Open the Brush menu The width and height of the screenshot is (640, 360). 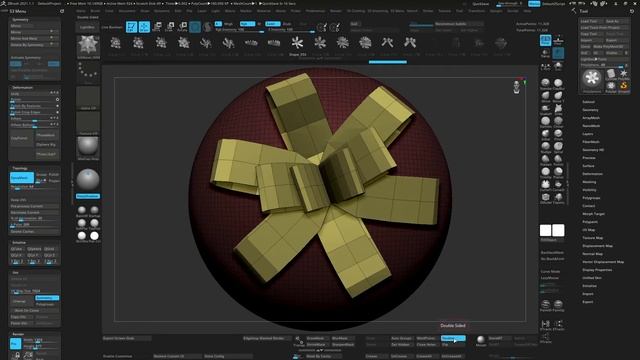95,11
